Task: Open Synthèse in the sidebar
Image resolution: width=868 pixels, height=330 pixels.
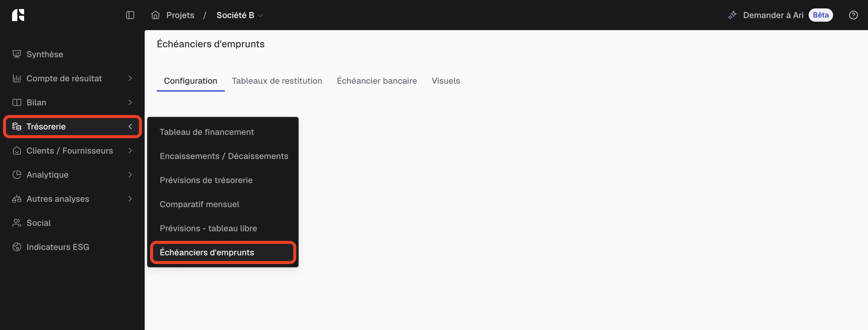Action: (45, 54)
